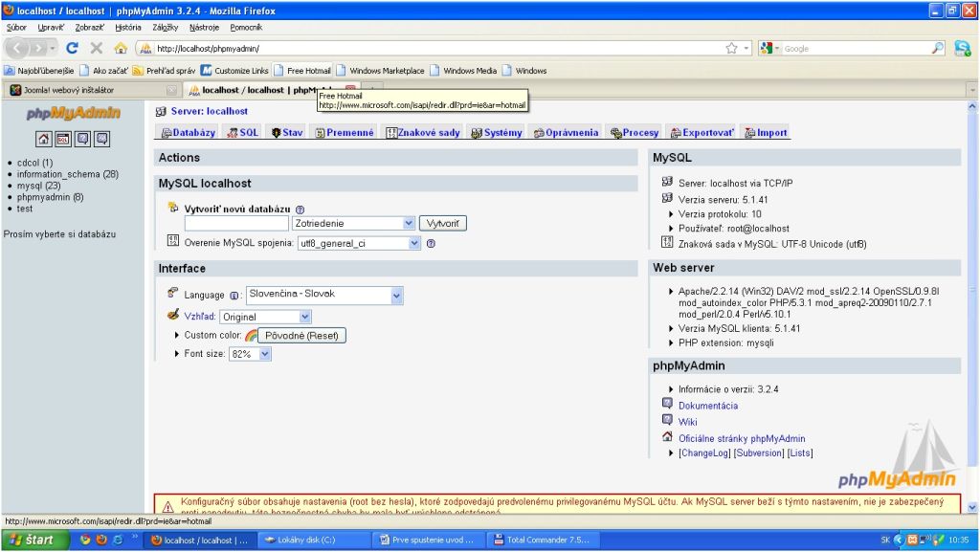The image size is (980, 552).
Task: Open the Font size dropdown showing 82%
Action: [250, 353]
